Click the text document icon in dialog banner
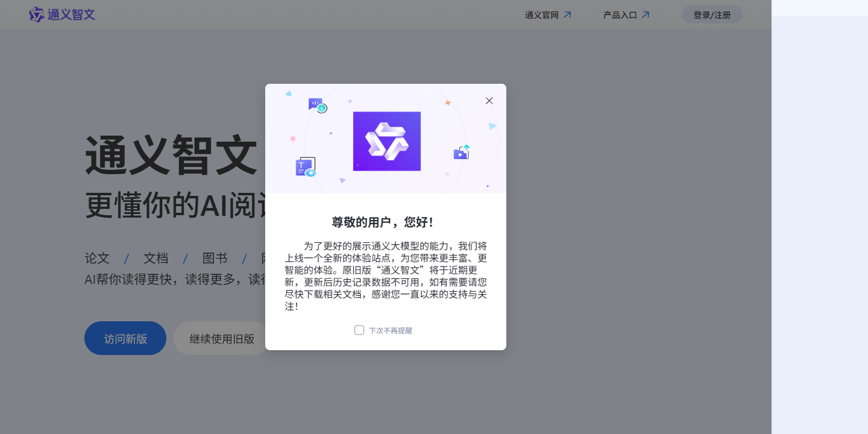The image size is (868, 434). coord(306,167)
